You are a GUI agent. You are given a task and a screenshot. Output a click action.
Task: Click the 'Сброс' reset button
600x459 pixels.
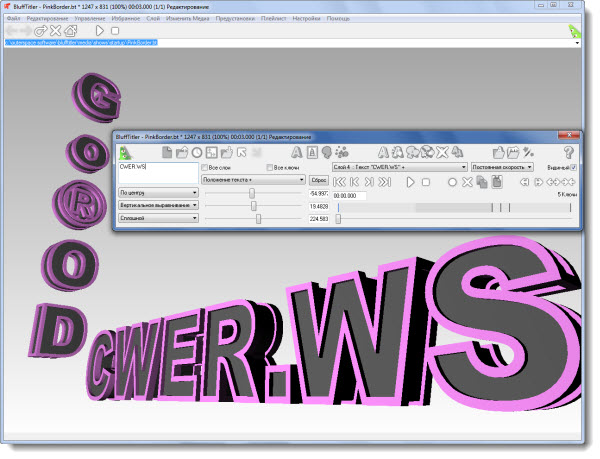(x=319, y=181)
